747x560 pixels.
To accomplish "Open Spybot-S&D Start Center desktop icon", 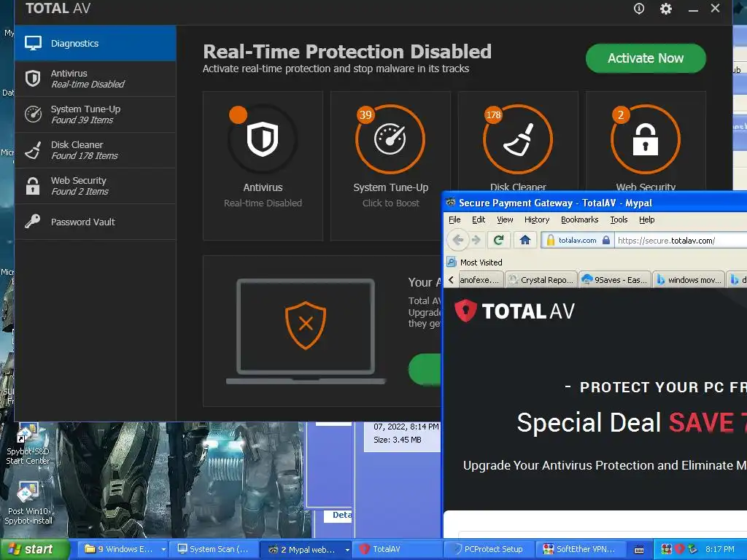I will pyautogui.click(x=28, y=443).
